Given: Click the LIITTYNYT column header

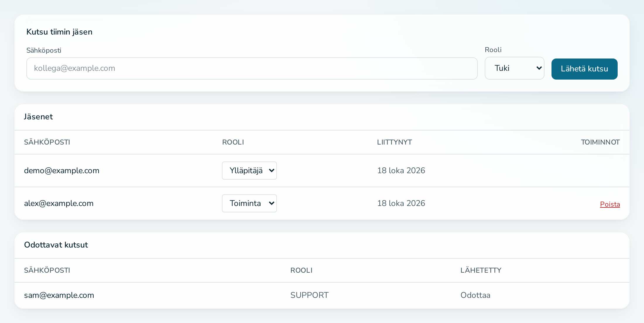Looking at the screenshot, I should 394,142.
